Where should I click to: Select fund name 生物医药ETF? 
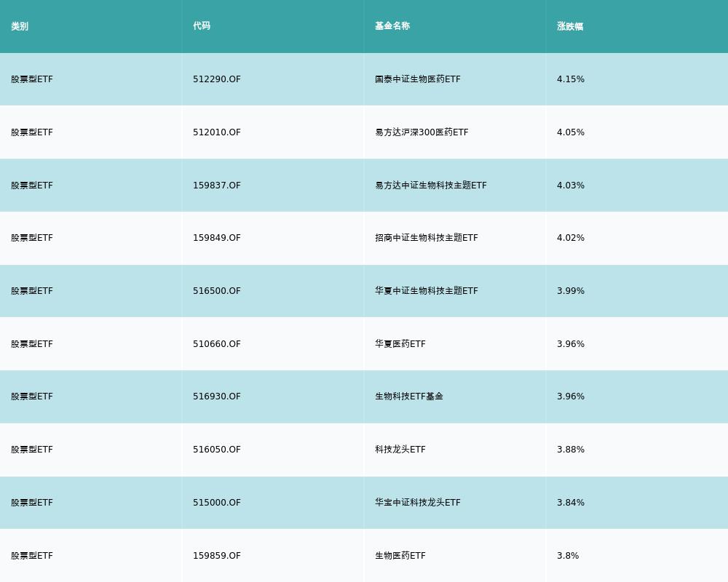[400, 556]
